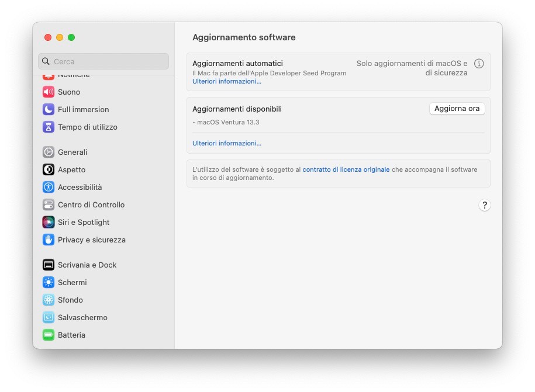
Task: Open the Centro di Controllo icon
Action: coord(49,204)
